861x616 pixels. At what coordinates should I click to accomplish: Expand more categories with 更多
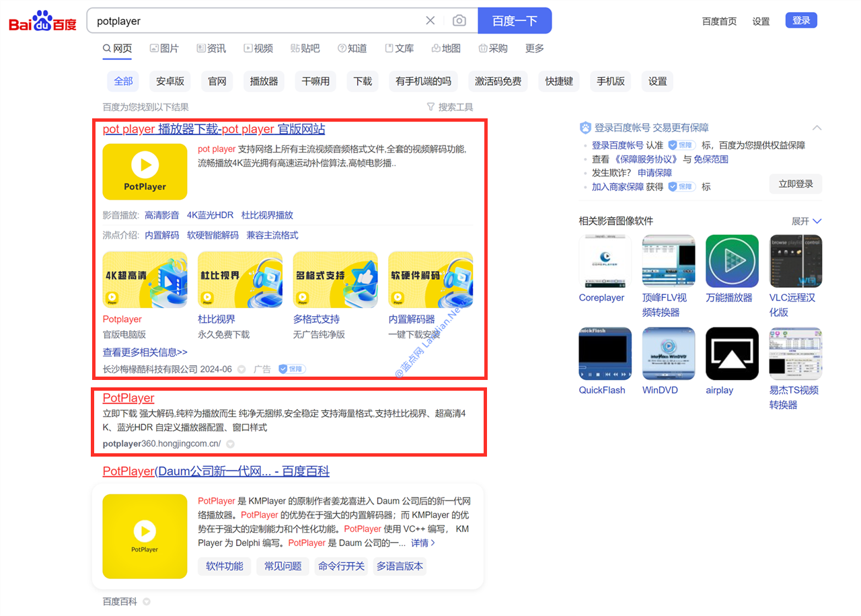tap(535, 48)
